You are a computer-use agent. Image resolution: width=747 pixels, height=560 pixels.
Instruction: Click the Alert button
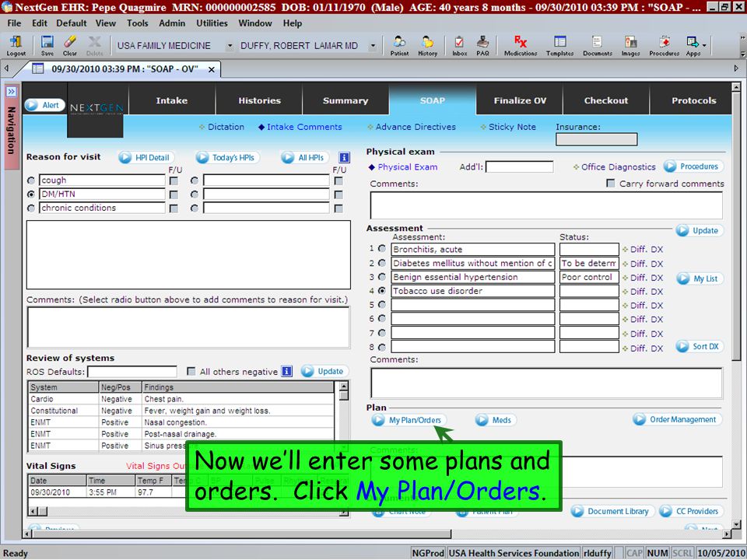point(45,105)
